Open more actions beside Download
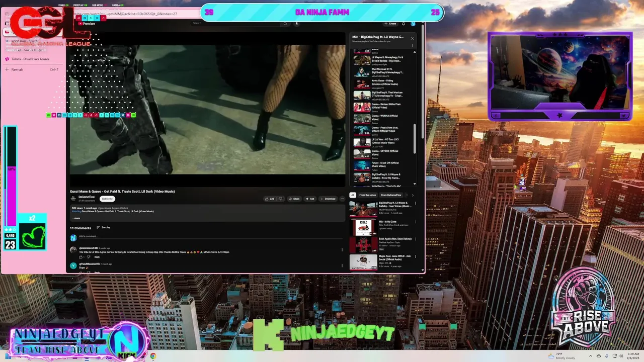 click(342, 199)
